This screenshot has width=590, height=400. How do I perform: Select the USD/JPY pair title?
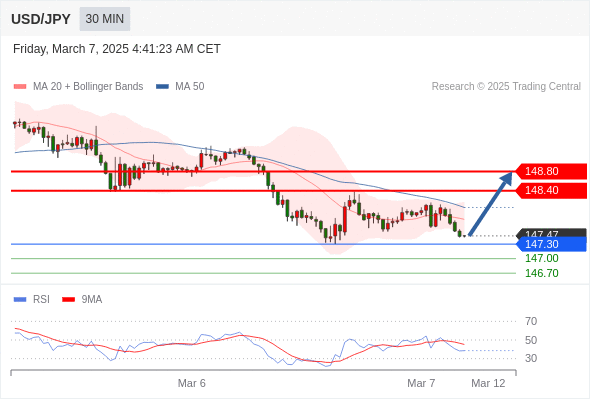(41, 19)
